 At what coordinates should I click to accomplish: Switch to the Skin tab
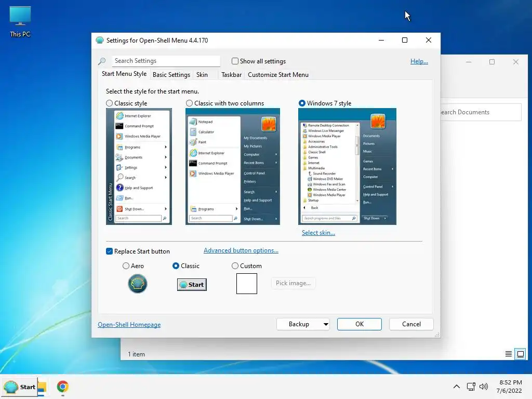[202, 75]
